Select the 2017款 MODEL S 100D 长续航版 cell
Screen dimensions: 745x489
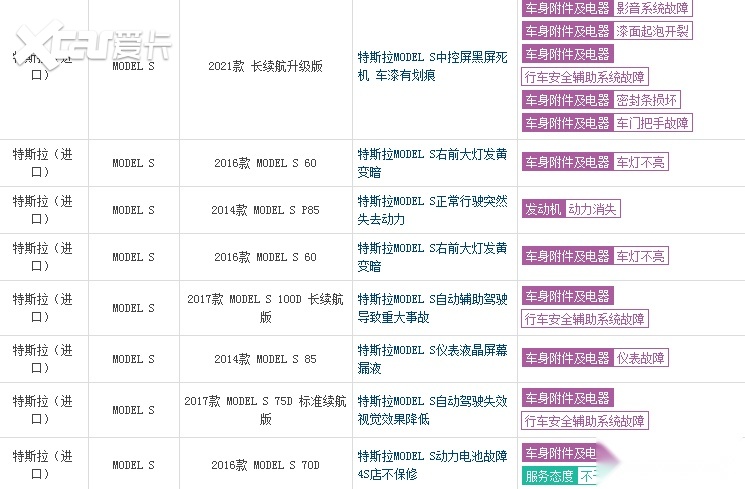click(266, 308)
